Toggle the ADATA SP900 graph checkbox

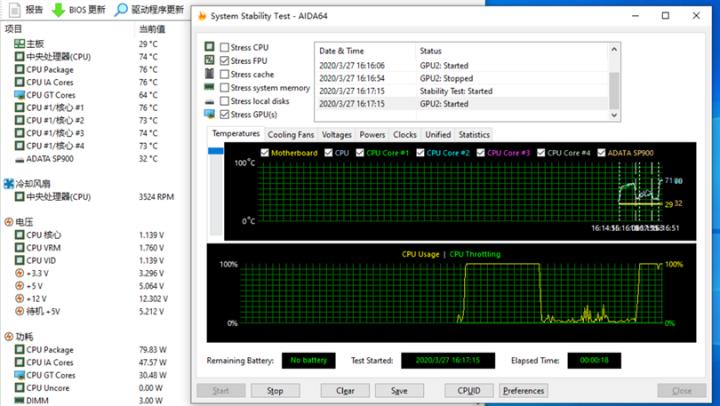pyautogui.click(x=601, y=152)
